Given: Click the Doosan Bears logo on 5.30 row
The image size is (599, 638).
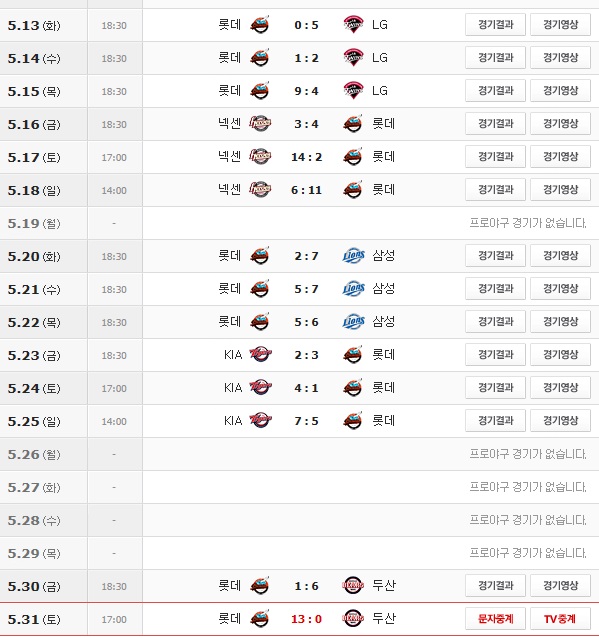Looking at the screenshot, I should click(353, 586).
